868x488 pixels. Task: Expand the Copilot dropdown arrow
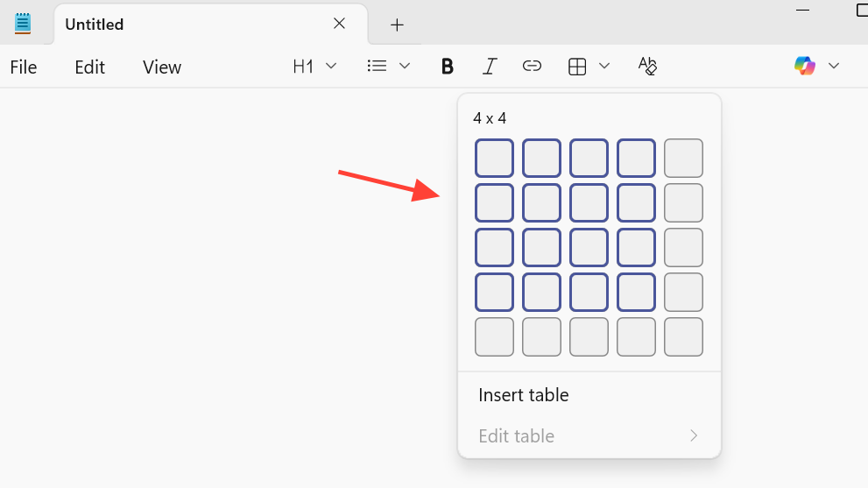pos(834,66)
